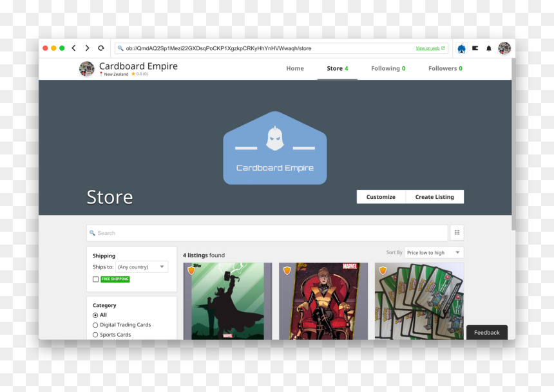This screenshot has height=392, width=554.
Task: Open the Marvel red throne card listing
Action: pos(323,301)
